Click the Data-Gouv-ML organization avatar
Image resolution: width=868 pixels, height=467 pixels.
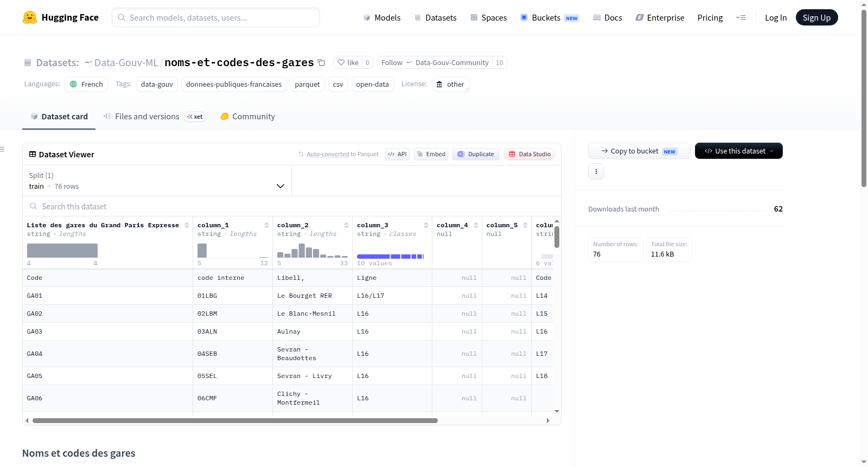pos(88,62)
